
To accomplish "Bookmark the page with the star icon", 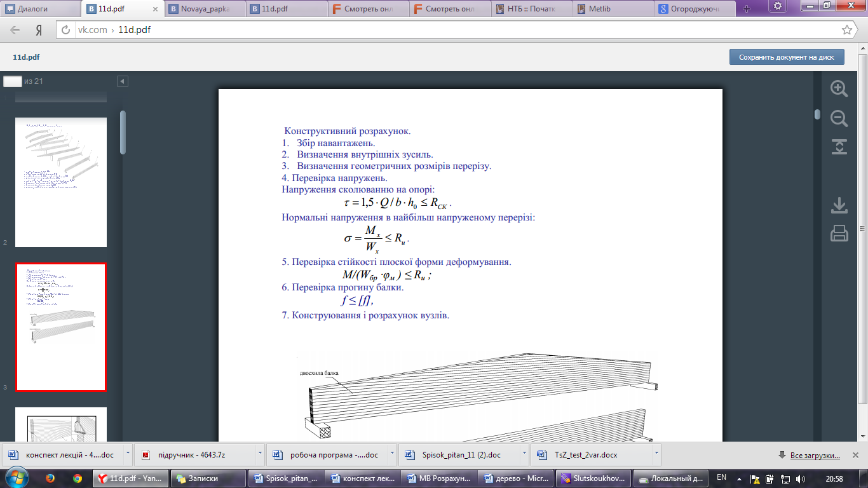I will click(x=846, y=30).
